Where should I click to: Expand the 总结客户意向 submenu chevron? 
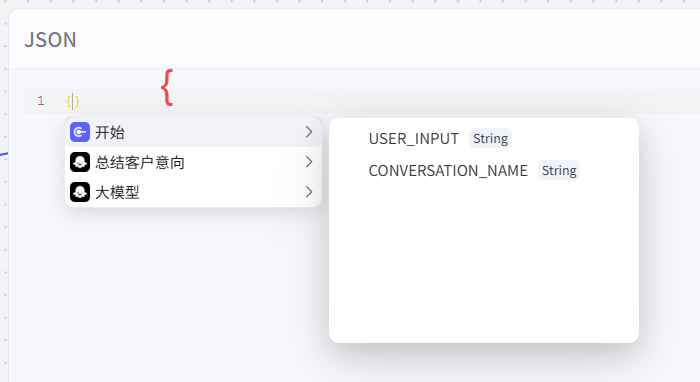click(x=309, y=162)
